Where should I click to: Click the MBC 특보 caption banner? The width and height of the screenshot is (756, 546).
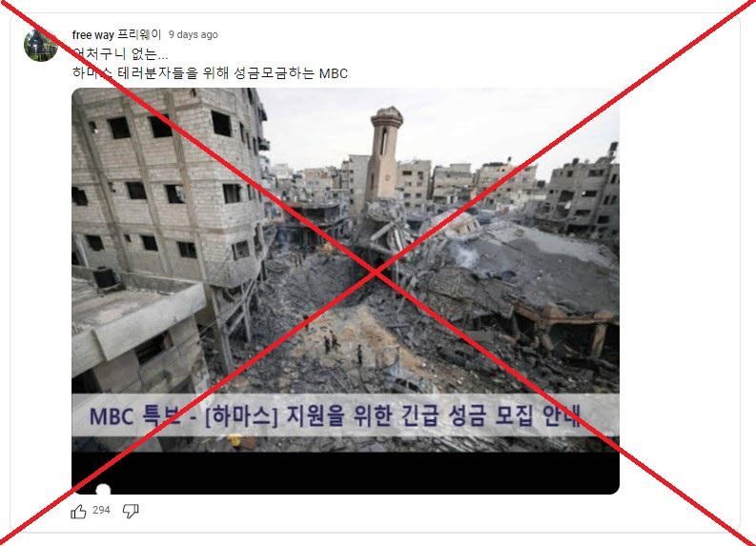click(345, 415)
